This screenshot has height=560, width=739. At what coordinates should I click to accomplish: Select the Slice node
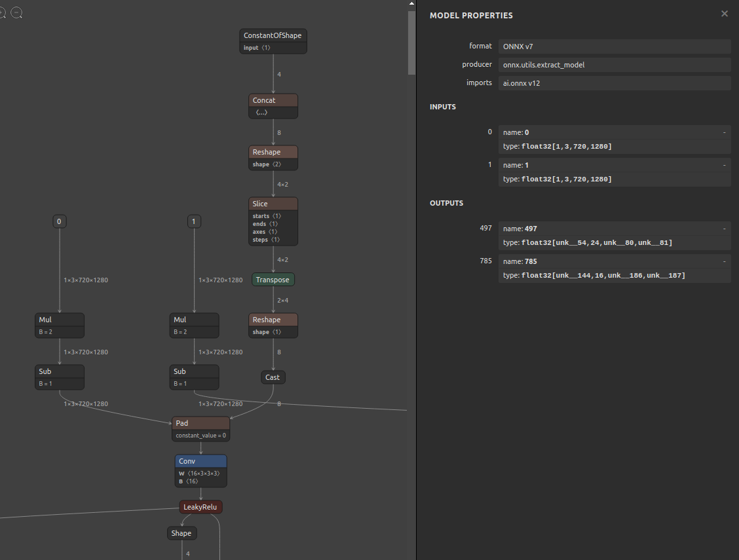point(273,221)
